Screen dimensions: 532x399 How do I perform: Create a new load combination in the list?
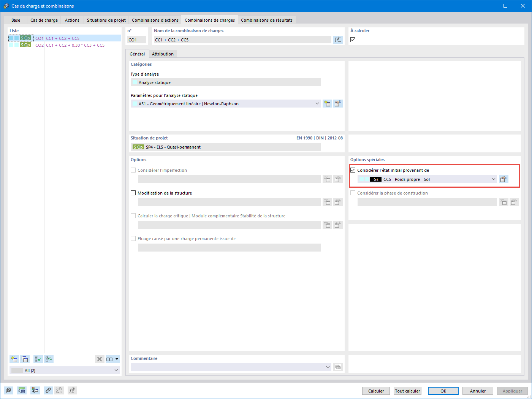[14, 359]
